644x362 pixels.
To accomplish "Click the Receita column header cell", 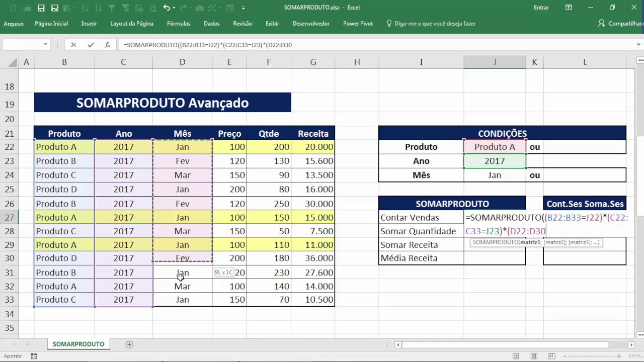I will 313,134.
